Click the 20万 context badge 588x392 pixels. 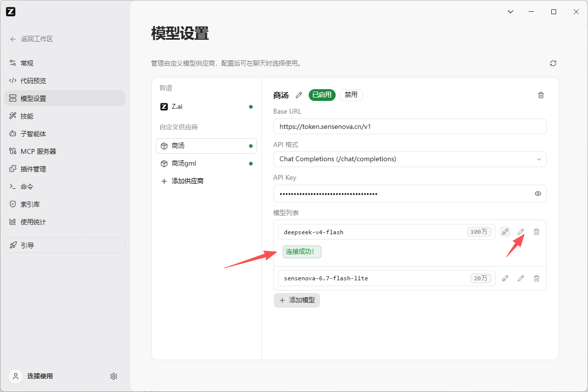pyautogui.click(x=481, y=278)
